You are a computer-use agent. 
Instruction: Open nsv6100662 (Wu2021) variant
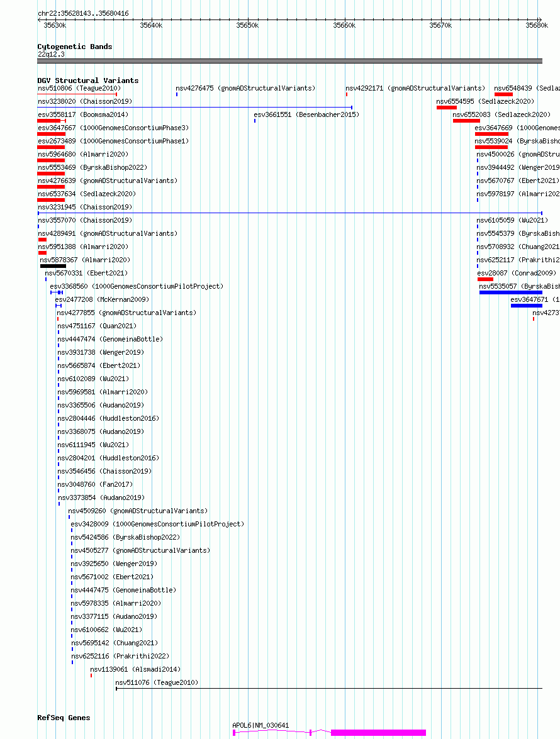[106, 629]
